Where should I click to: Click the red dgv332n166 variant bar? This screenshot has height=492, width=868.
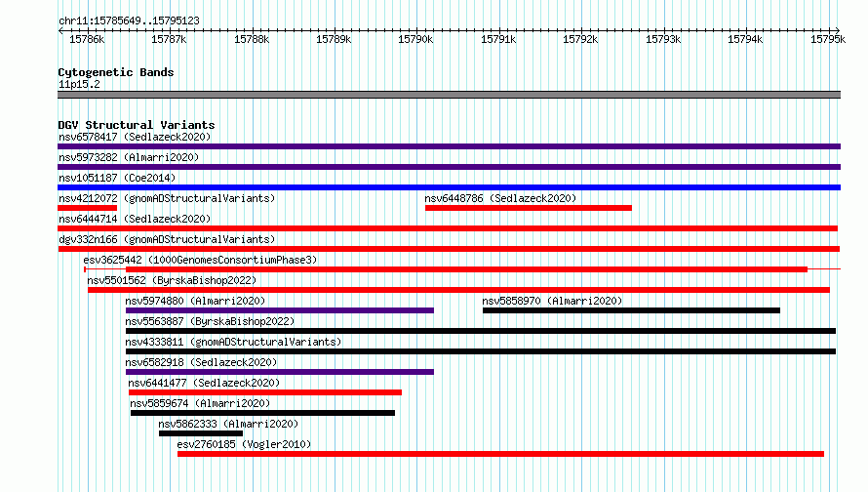click(449, 249)
